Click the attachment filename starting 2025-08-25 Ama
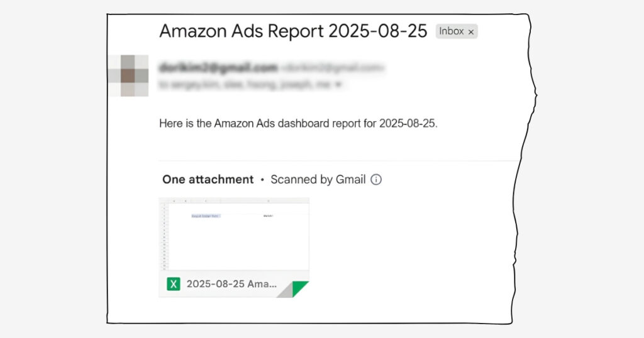Image resolution: width=644 pixels, height=338 pixels. (x=231, y=284)
